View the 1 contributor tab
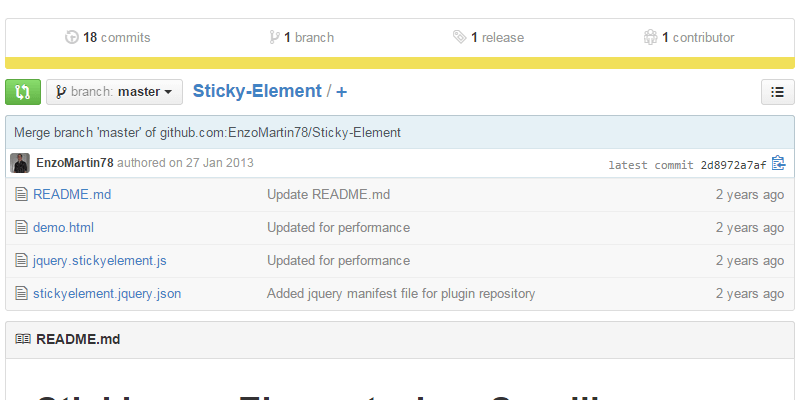This screenshot has height=400, width=800. point(689,38)
